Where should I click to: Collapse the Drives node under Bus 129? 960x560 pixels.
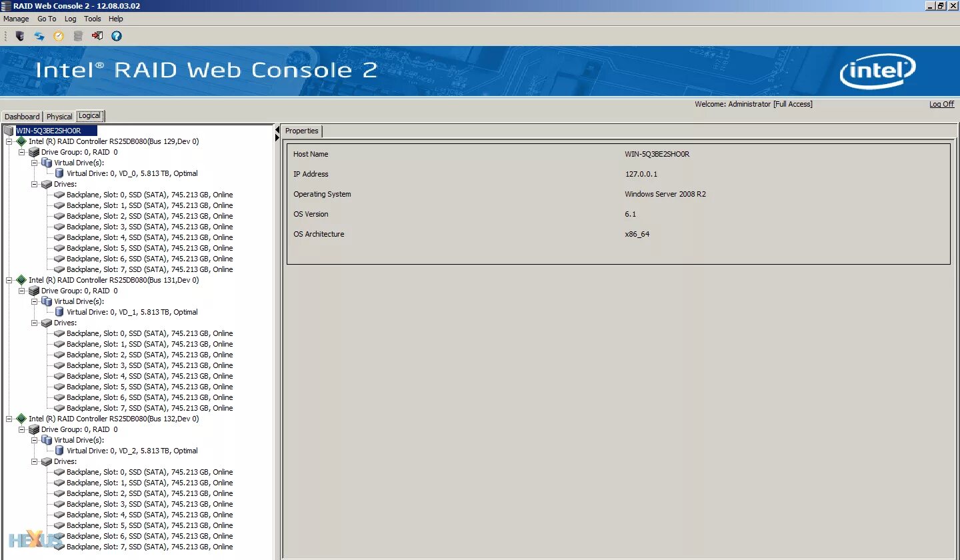pos(35,184)
